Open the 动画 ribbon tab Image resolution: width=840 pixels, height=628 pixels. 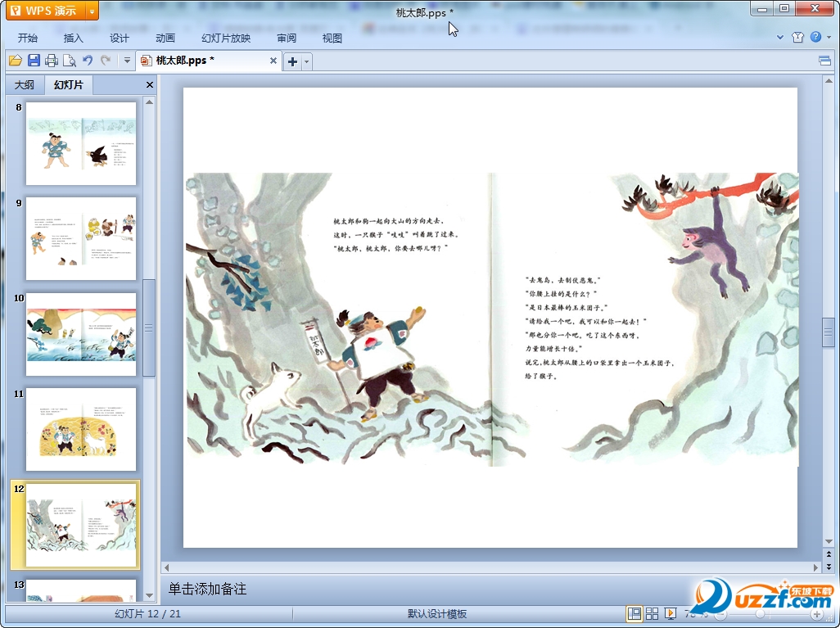click(x=165, y=38)
